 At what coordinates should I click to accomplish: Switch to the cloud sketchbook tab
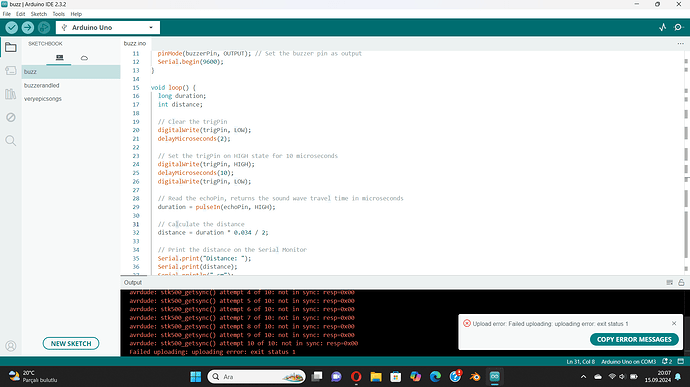[x=84, y=58]
